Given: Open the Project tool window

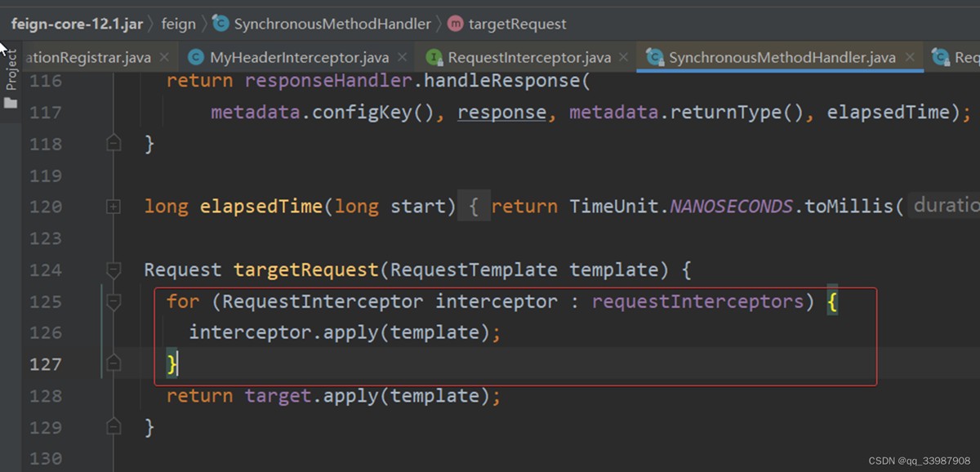Looking at the screenshot, I should (11, 69).
